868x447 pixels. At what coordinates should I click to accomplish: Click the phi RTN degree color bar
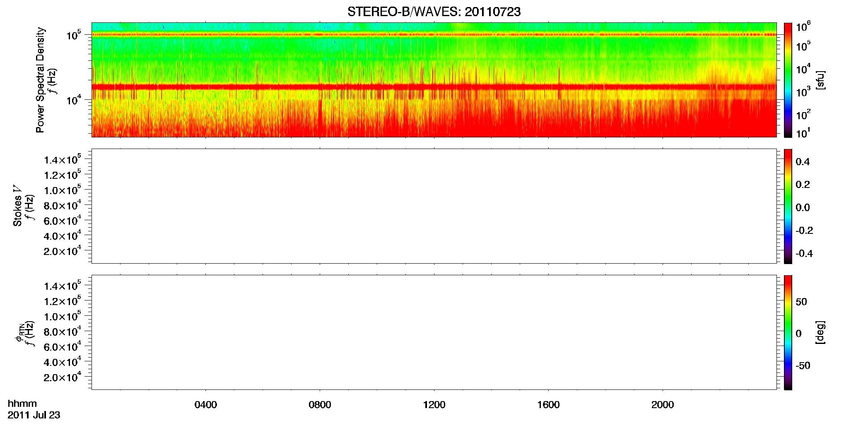click(x=788, y=332)
